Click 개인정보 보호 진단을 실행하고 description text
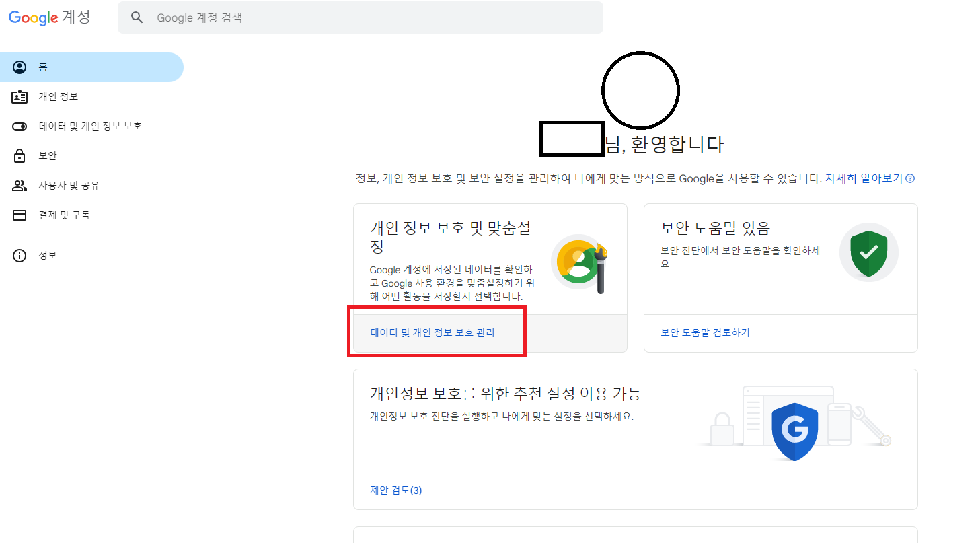The width and height of the screenshot is (980, 543). [x=502, y=416]
